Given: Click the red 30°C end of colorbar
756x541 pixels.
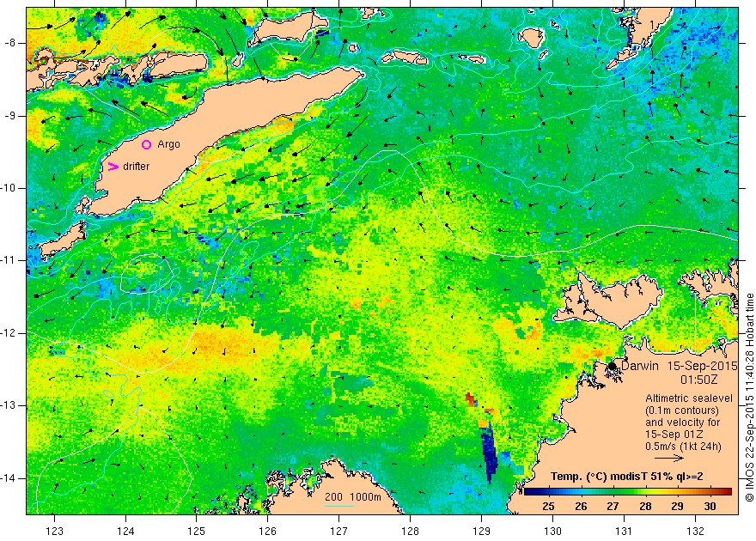Looking at the screenshot, I should [726, 492].
